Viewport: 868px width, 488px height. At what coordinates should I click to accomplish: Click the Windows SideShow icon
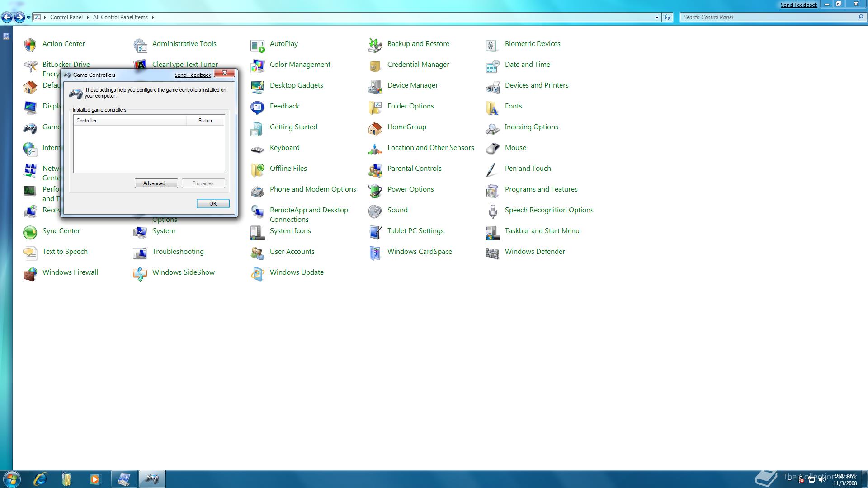click(x=140, y=274)
